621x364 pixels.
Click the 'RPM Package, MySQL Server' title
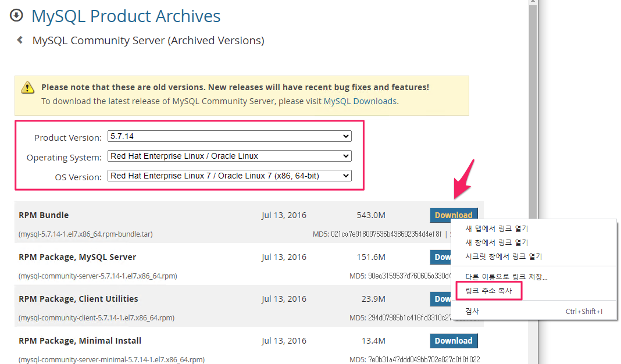coord(77,257)
